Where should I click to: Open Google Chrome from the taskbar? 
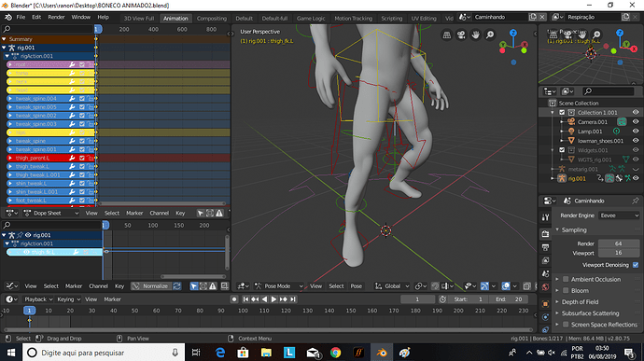point(336,353)
